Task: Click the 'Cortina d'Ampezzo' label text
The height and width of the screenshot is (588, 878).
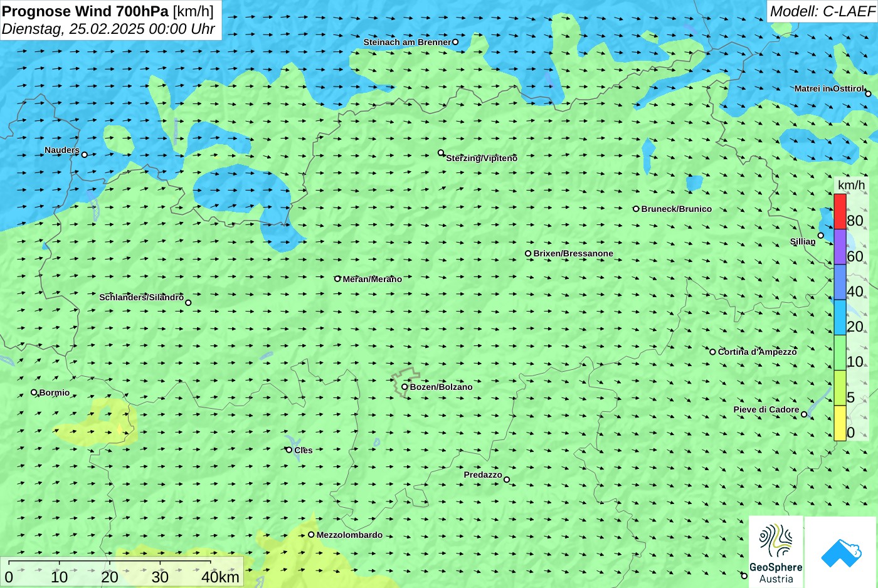Action: pos(758,352)
